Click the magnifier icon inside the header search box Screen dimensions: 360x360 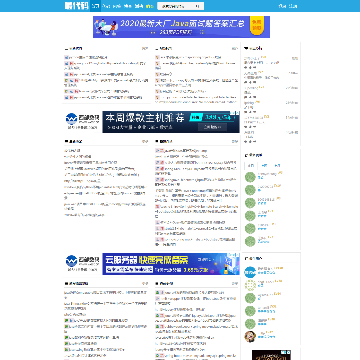point(197,6)
